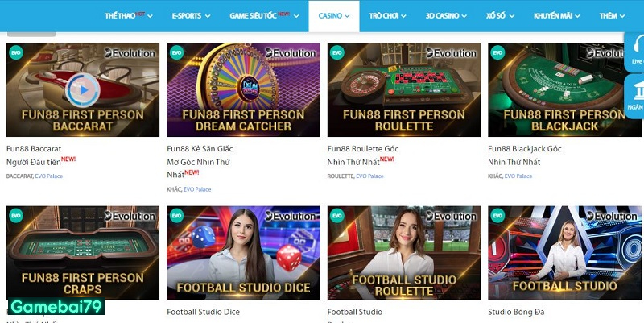Expand the GAME SIÊU TỐC dropdown
This screenshot has width=644, height=323.
[264, 16]
